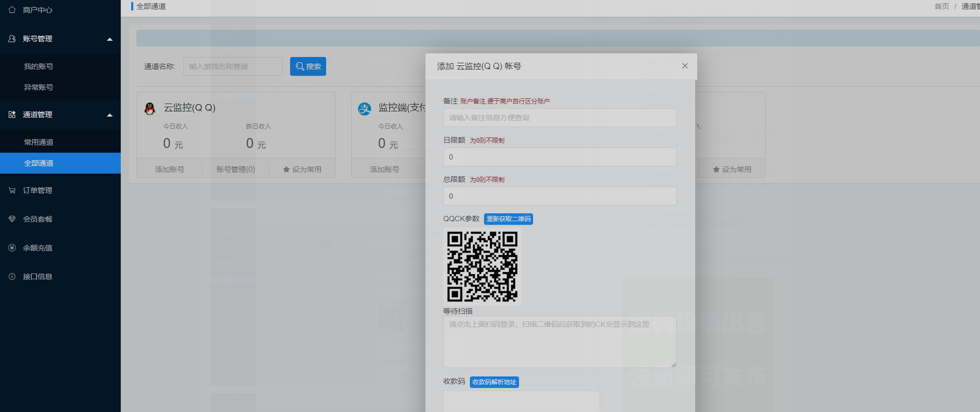Click the 余额充值 yen icon
The height and width of the screenshot is (412, 980).
12,248
